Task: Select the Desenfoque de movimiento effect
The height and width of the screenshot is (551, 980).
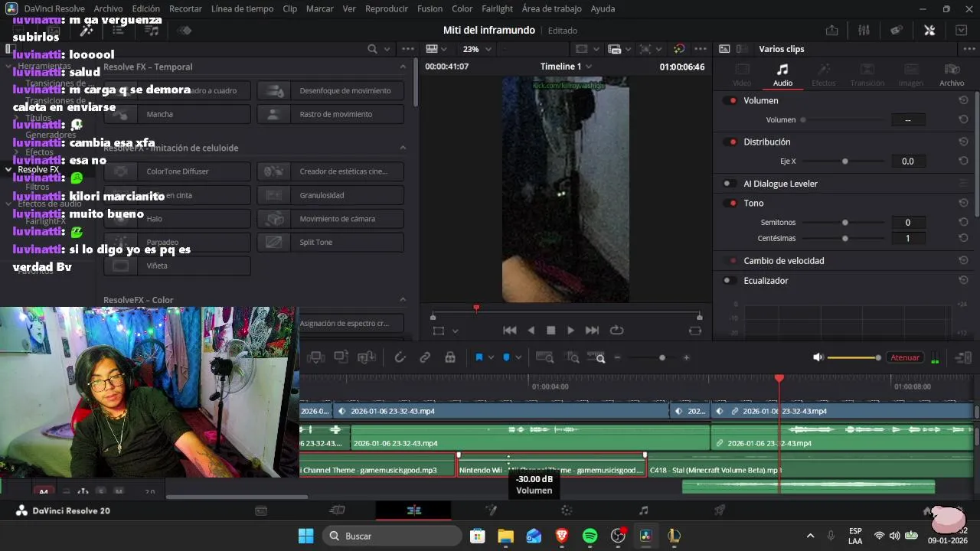Action: 330,90
